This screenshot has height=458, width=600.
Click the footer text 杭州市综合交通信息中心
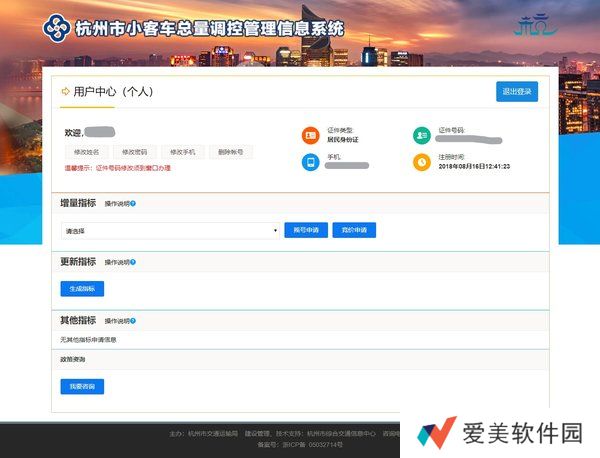point(341,434)
